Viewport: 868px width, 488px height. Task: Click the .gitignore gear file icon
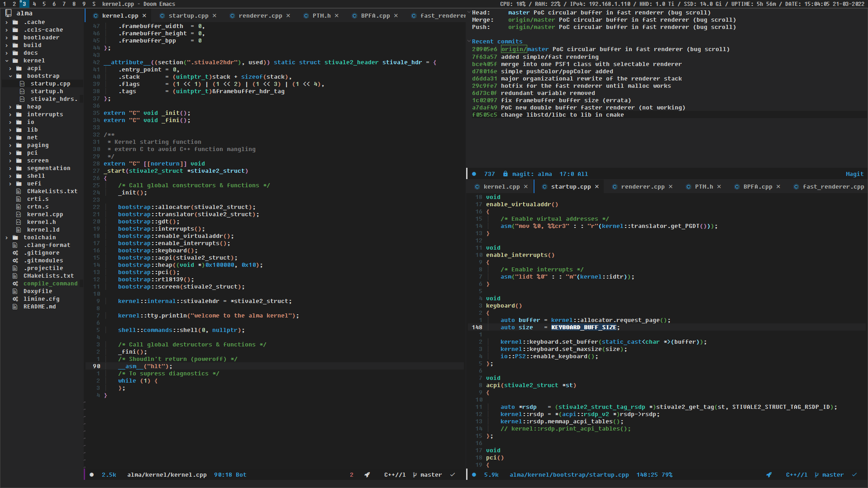[x=15, y=253]
